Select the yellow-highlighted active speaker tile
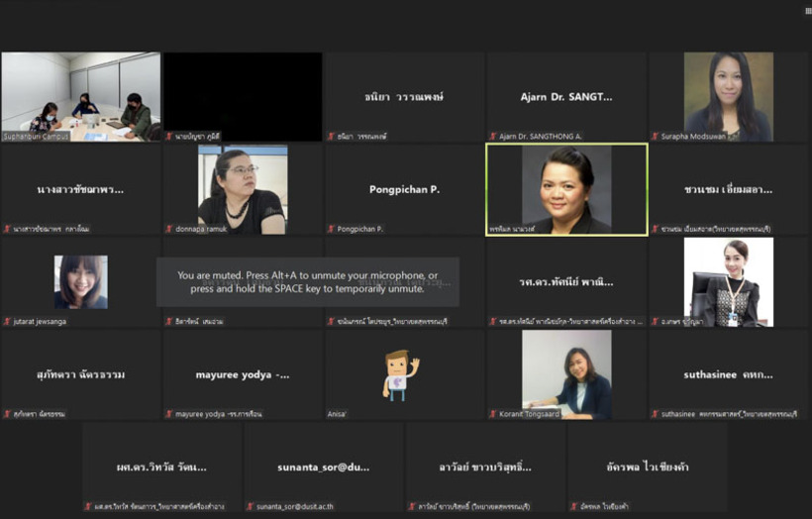Screen dimensions: 812x519 coord(566,189)
